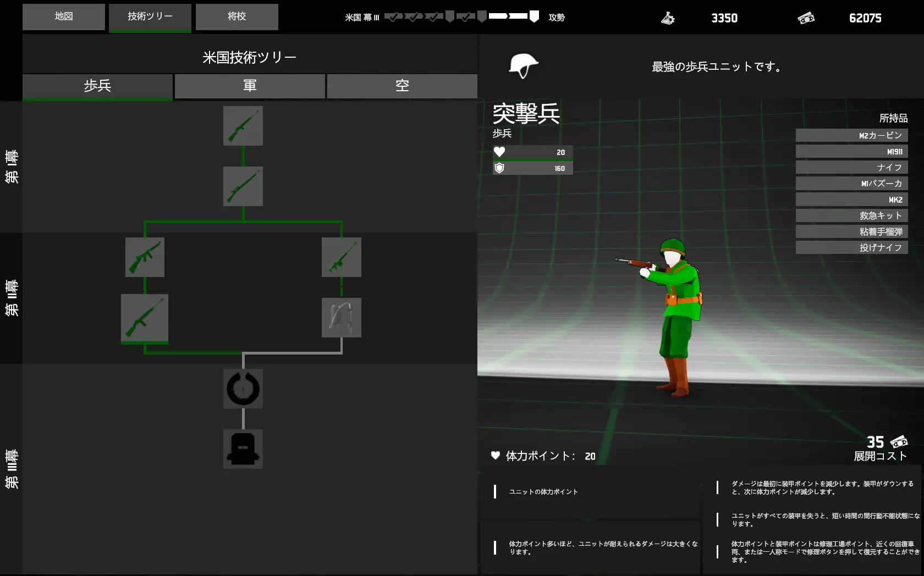Image resolution: width=924 pixels, height=576 pixels.
Task: Click the shield armor stat bar
Action: (x=533, y=168)
